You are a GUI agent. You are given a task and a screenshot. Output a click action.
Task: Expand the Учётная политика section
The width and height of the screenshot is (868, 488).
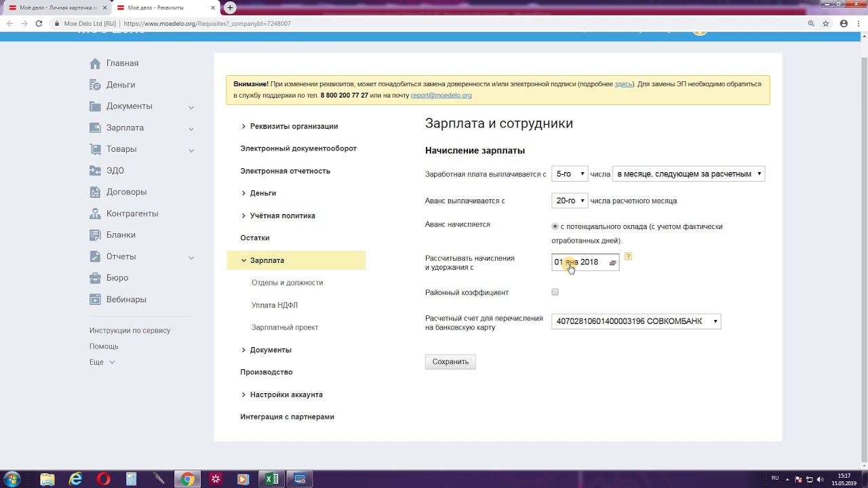(278, 216)
